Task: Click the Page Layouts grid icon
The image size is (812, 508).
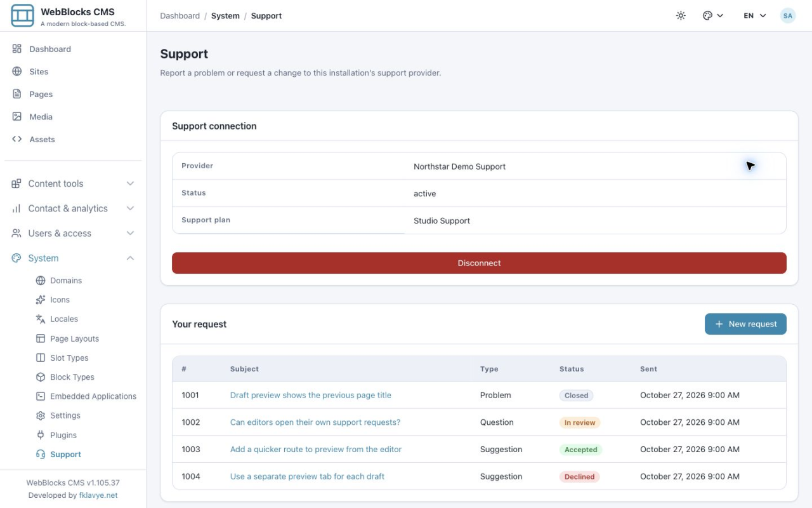Action: point(41,338)
